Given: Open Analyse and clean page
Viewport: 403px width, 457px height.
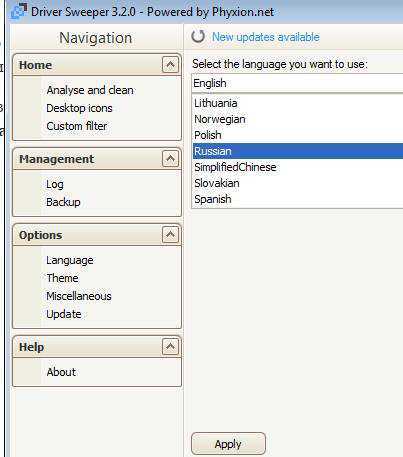Looking at the screenshot, I should (90, 90).
